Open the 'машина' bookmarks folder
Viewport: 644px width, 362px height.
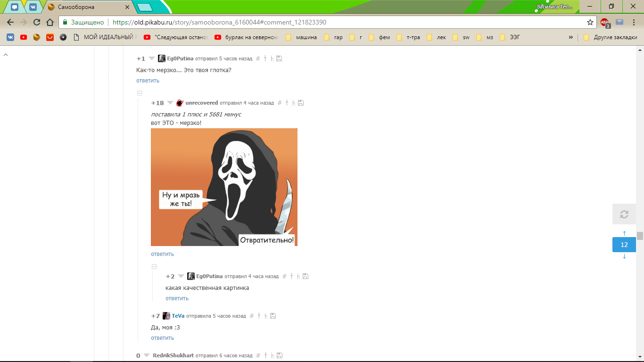click(301, 37)
